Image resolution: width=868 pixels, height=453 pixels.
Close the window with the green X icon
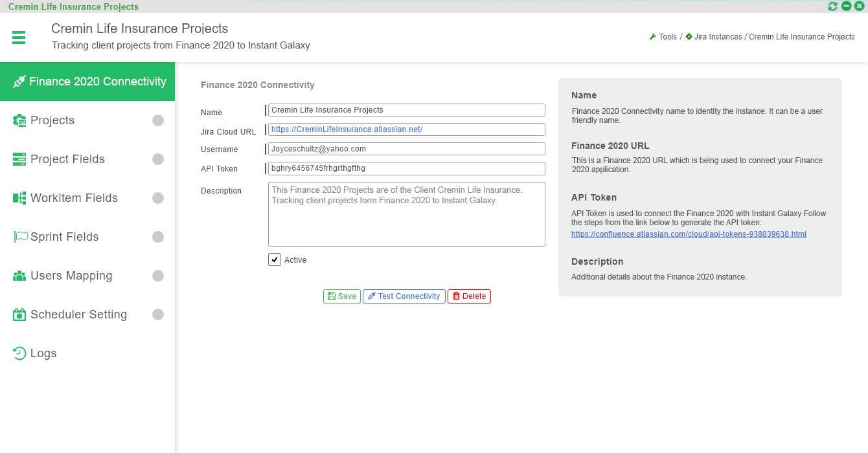[859, 6]
